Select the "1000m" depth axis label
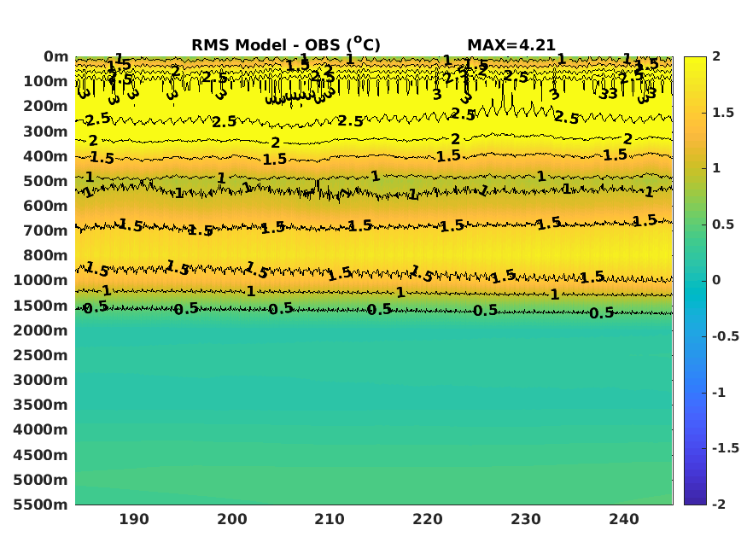The height and width of the screenshot is (560, 747). tap(41, 280)
